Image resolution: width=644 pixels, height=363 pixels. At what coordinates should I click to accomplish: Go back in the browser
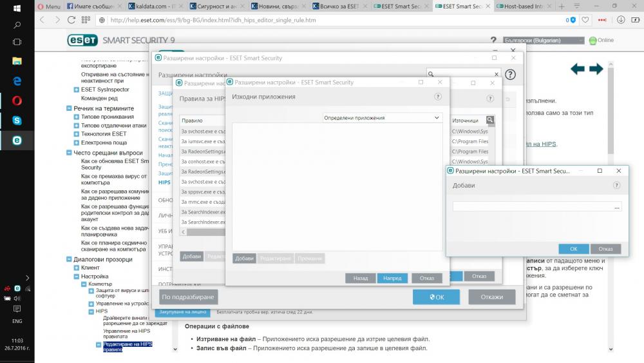pos(43,20)
